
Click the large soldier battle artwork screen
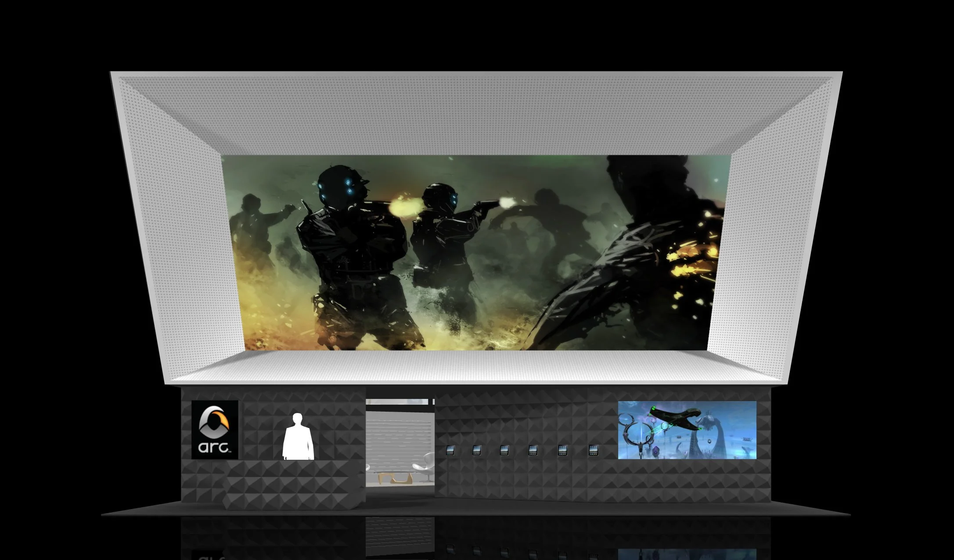point(476,252)
